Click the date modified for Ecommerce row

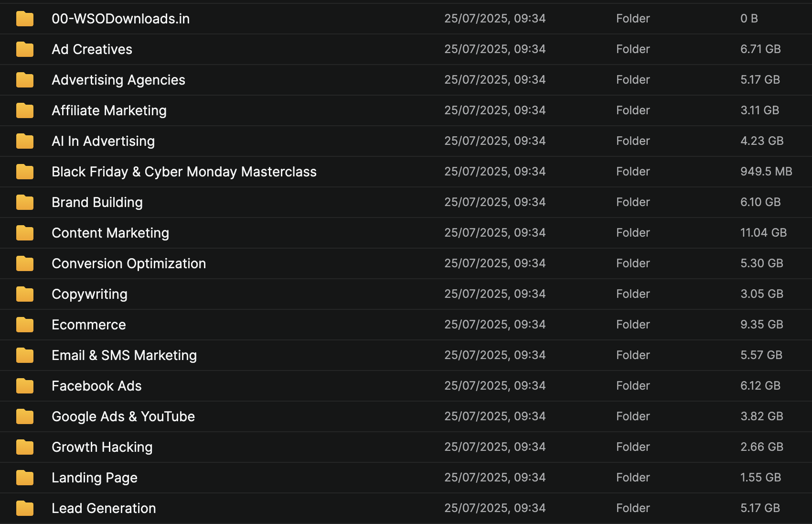click(495, 325)
